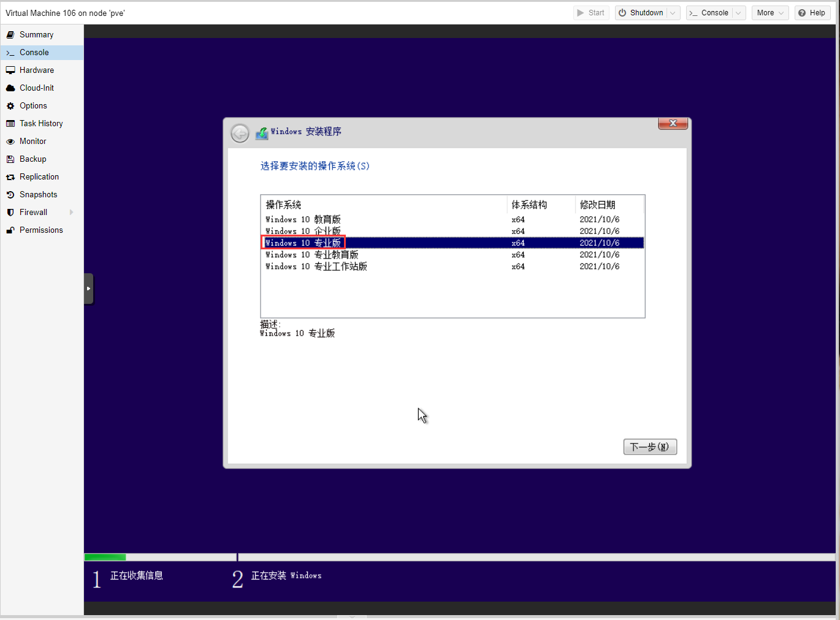Click the back arrow in Windows Setup
This screenshot has width=840, height=620.
pos(240,133)
